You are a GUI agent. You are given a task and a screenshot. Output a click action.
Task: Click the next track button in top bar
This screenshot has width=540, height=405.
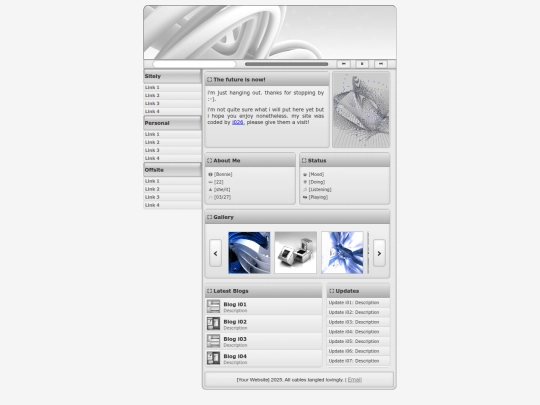381,64
